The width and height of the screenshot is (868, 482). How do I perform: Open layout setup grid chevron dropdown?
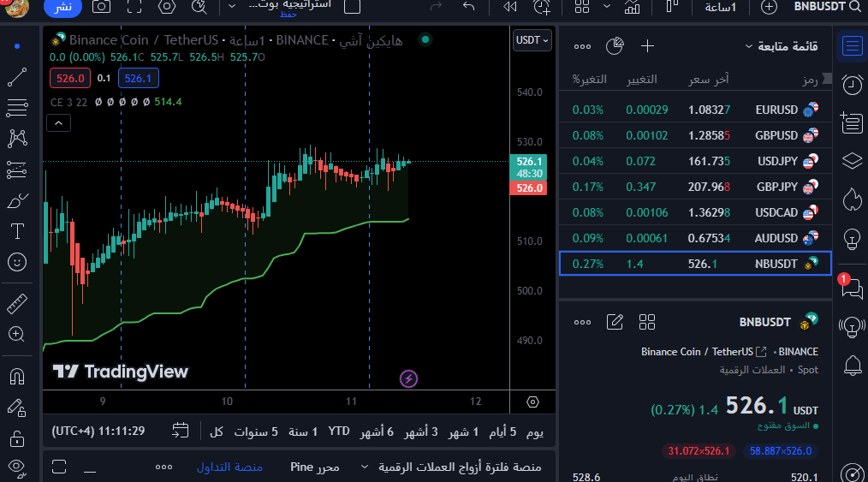coord(607,7)
